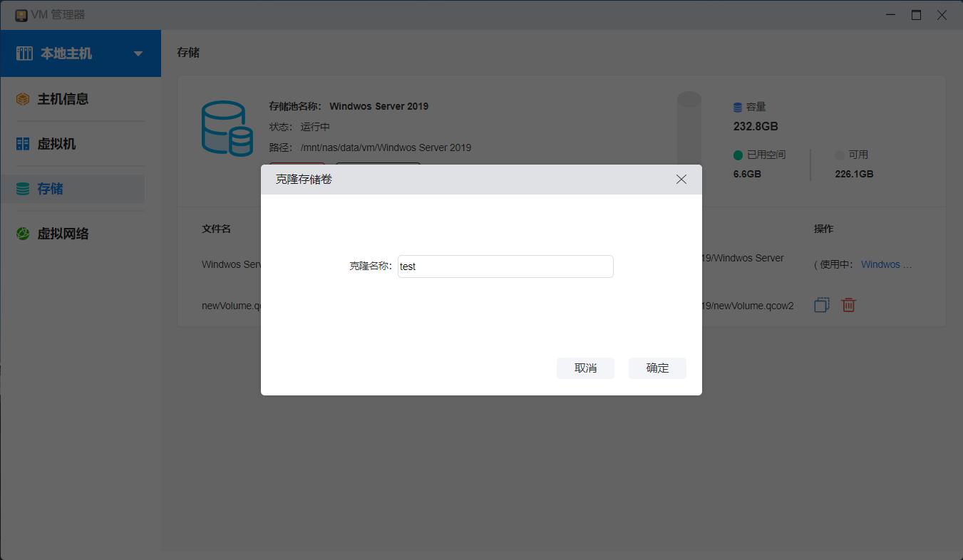Maximize the VM 管理器 window

(x=916, y=15)
